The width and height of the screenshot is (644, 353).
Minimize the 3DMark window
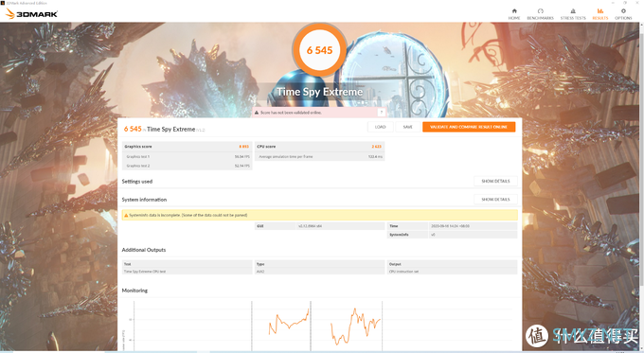click(x=614, y=3)
